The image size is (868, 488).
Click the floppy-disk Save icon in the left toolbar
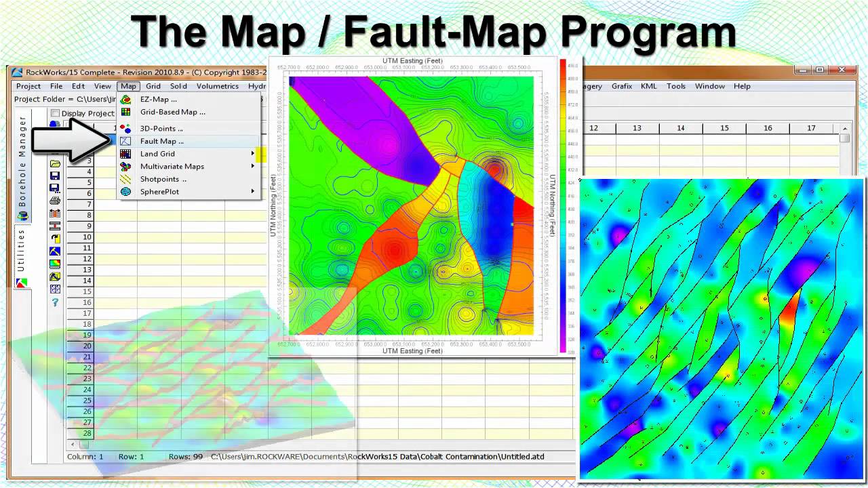[x=55, y=176]
